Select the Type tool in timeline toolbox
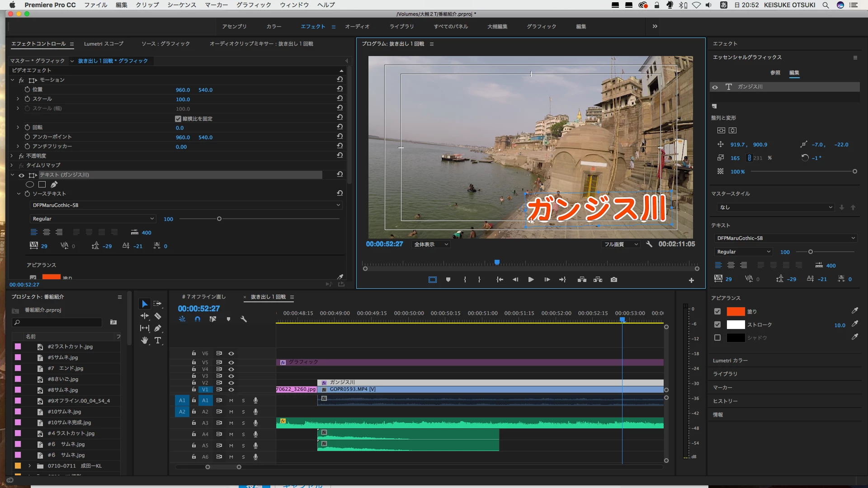Screen dimensions: 868x488 click(158, 340)
